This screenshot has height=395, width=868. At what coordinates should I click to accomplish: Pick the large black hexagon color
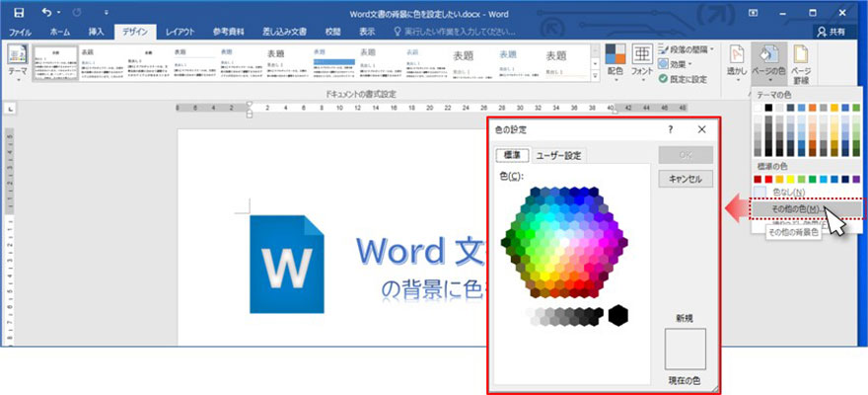(x=618, y=315)
